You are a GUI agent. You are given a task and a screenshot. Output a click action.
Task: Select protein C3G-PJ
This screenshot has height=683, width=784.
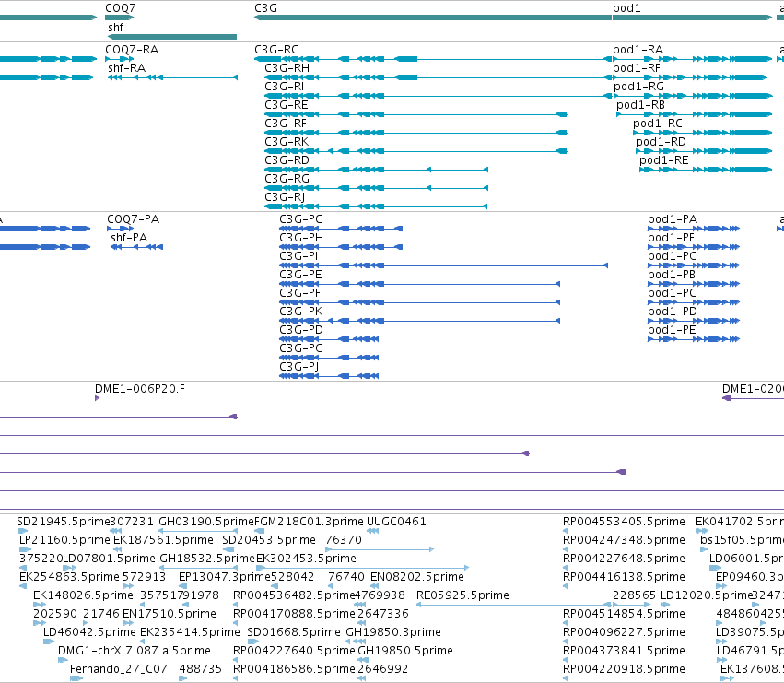click(299, 367)
